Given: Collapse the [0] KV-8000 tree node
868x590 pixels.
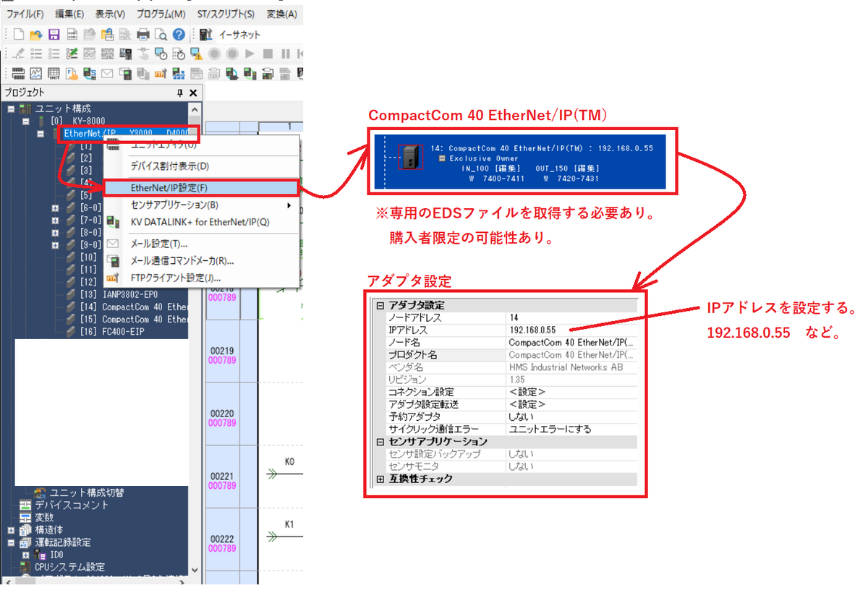Looking at the screenshot, I should pos(26,121).
